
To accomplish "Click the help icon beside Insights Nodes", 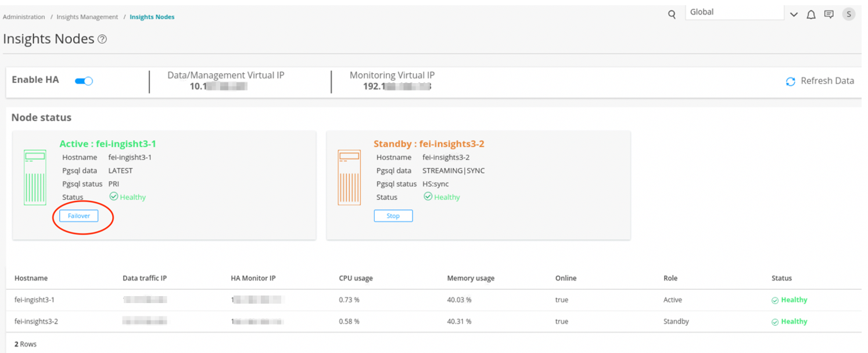I will pos(102,39).
